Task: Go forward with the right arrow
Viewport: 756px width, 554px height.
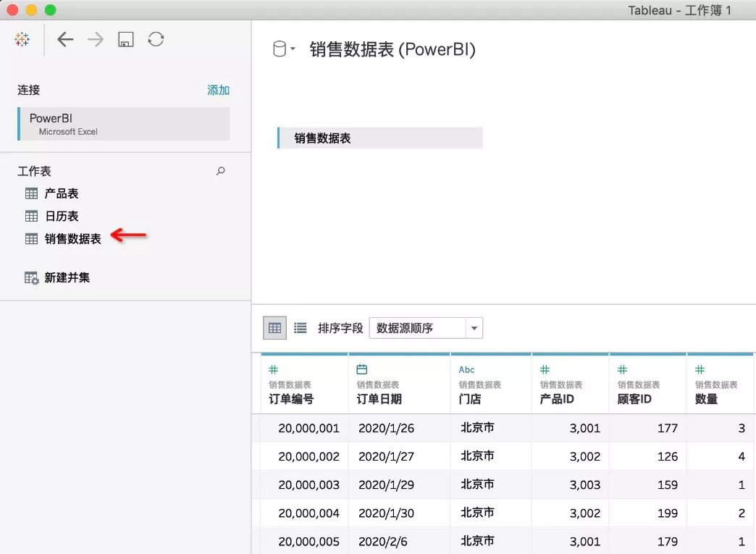Action: click(x=96, y=40)
